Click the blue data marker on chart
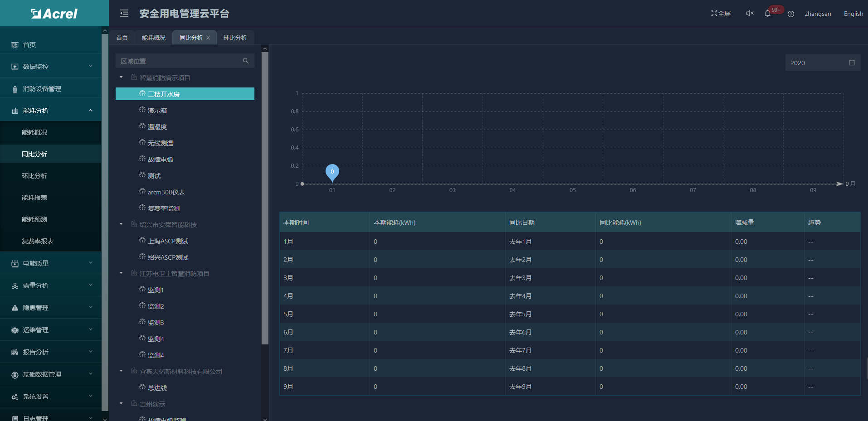The image size is (868, 421). click(332, 172)
